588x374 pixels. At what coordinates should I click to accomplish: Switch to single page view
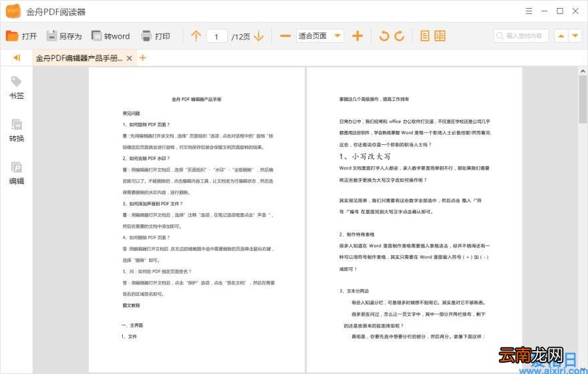pyautogui.click(x=424, y=36)
